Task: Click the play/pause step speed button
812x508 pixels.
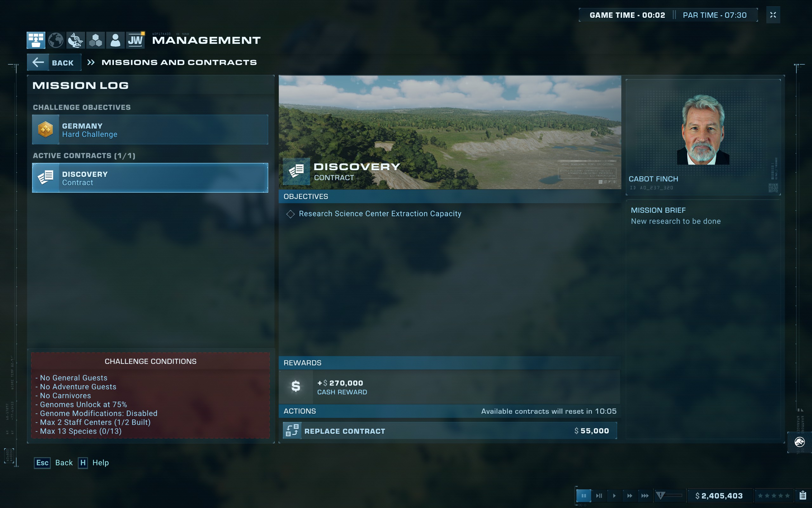Action: coord(599,496)
